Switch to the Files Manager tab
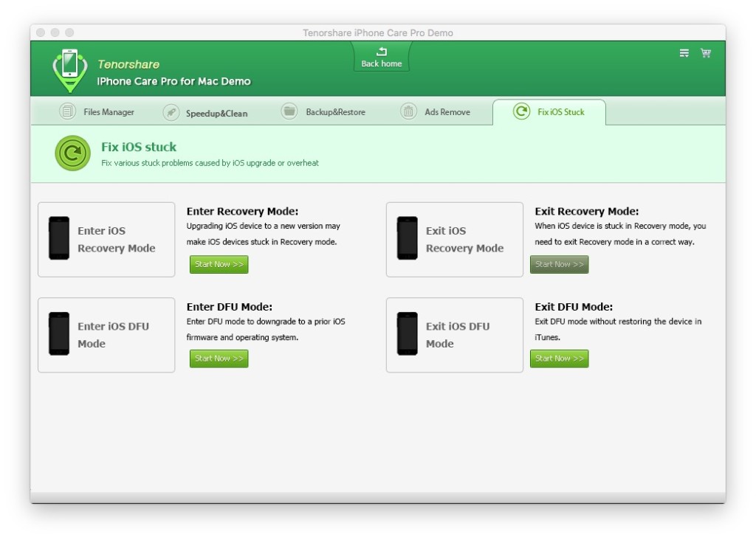The image size is (756, 540). (x=97, y=111)
